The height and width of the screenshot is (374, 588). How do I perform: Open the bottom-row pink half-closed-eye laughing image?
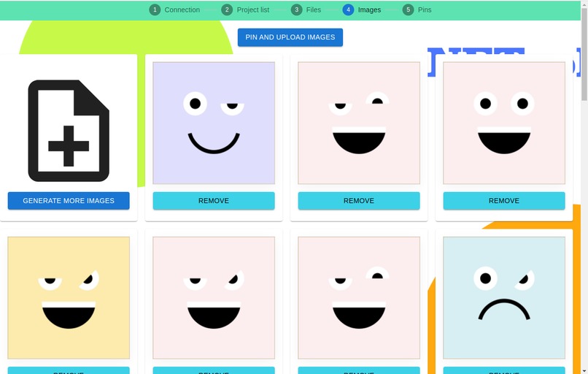click(x=359, y=298)
